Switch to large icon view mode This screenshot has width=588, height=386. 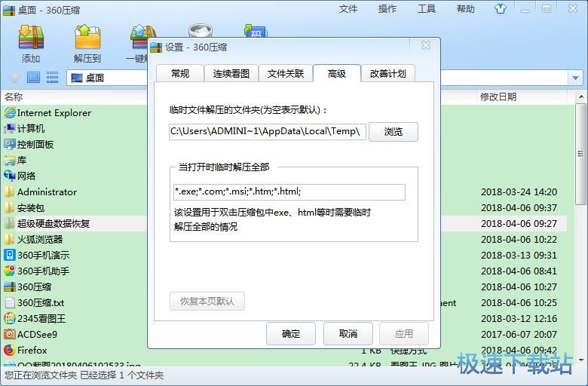[x=33, y=78]
